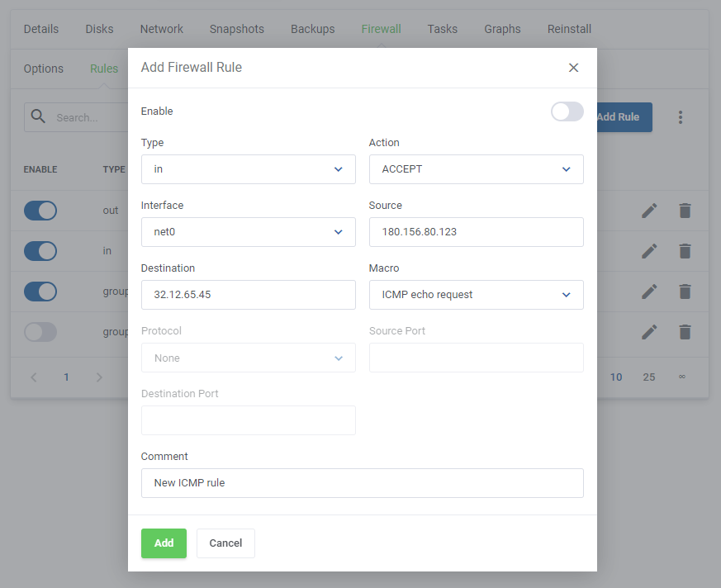Edit the enabled group rule via pencil icon
This screenshot has height=588, width=721.
click(649, 292)
